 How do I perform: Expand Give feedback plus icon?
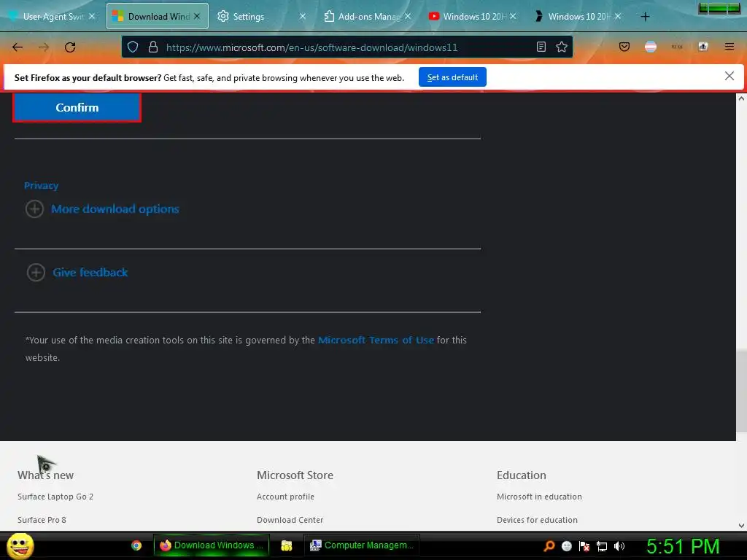click(x=36, y=273)
